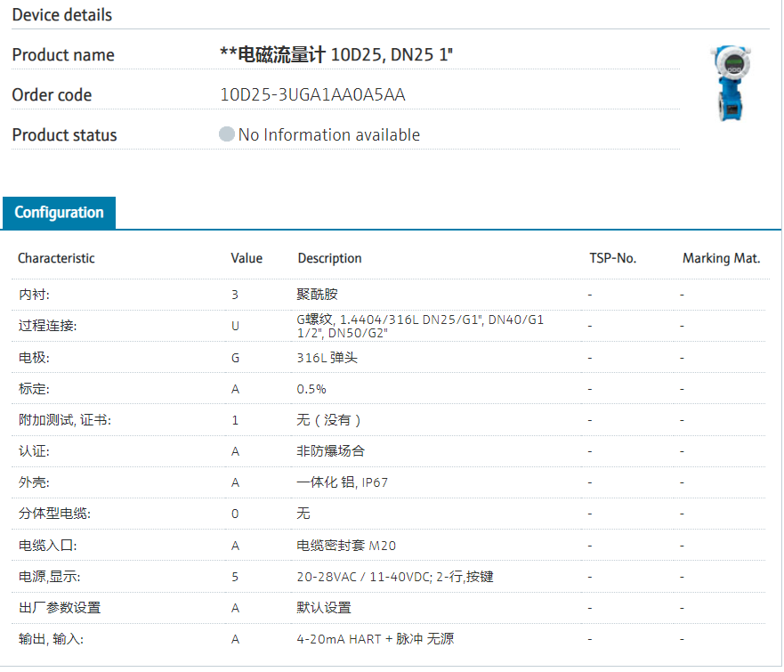Click the product name 电磁流量计 10D25 heading

(x=336, y=54)
